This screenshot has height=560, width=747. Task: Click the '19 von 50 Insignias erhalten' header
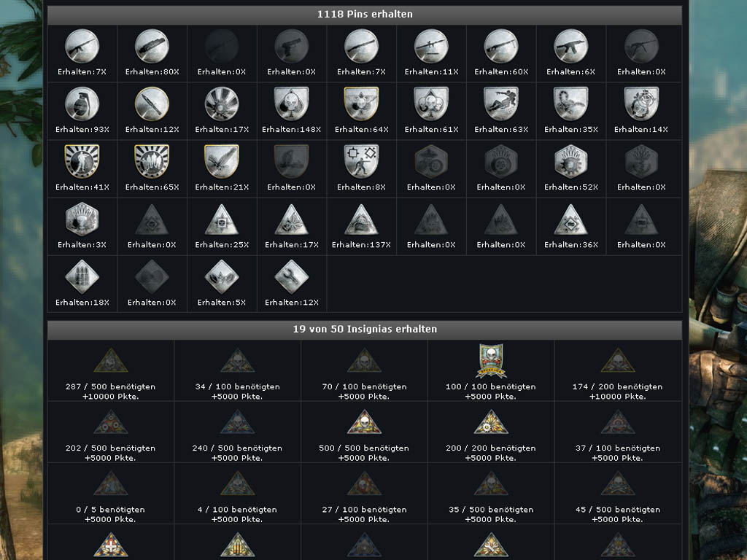[365, 330]
